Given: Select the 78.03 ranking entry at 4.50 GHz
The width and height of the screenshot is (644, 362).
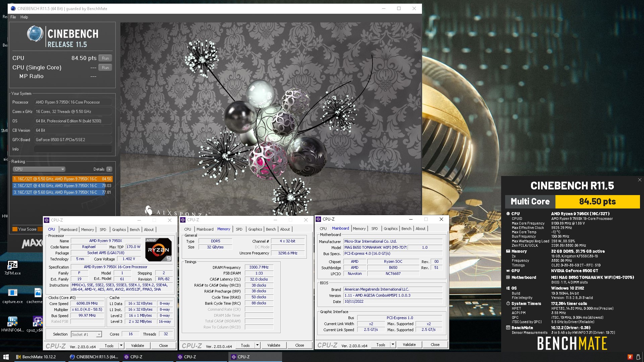Looking at the screenshot, I should point(62,186).
